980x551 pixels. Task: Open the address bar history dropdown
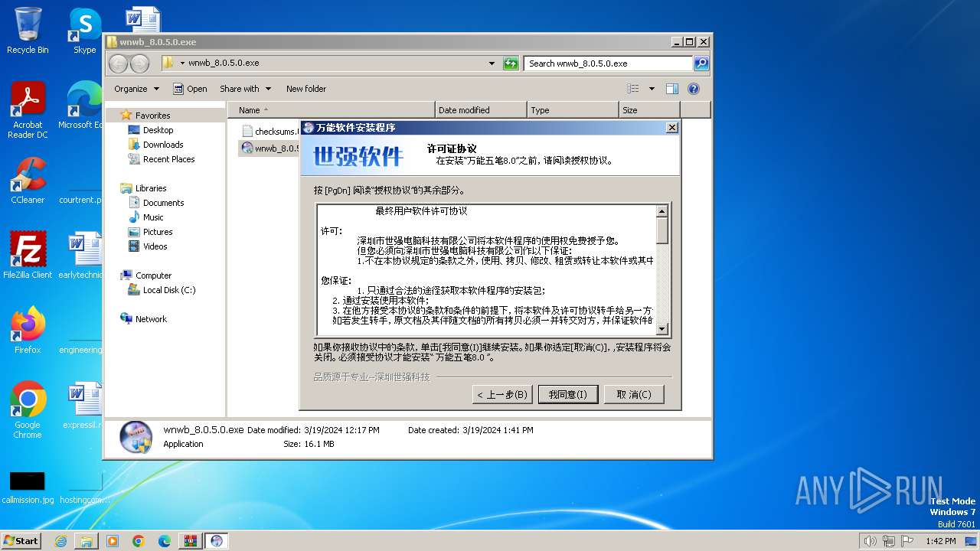tap(492, 64)
